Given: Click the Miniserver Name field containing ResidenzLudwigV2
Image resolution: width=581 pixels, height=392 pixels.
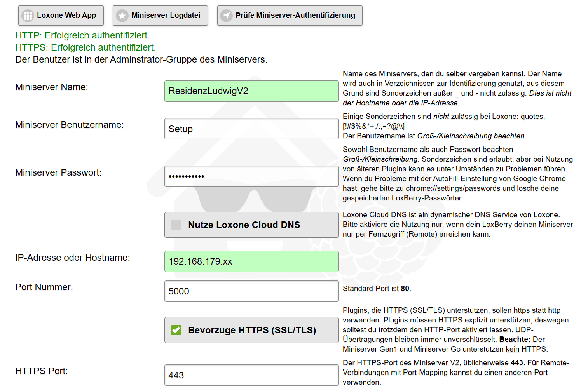Looking at the screenshot, I should coord(251,91).
